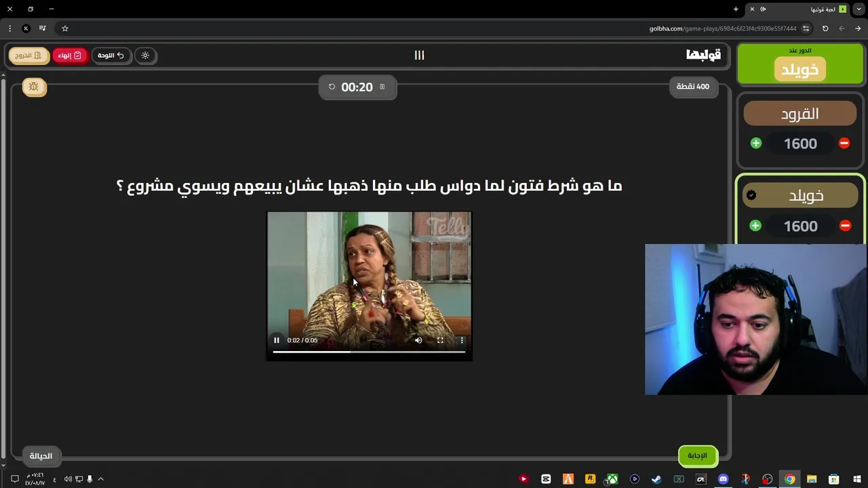Open the notification center
Viewport: 868px width, 488px height.
pyautogui.click(x=14, y=479)
